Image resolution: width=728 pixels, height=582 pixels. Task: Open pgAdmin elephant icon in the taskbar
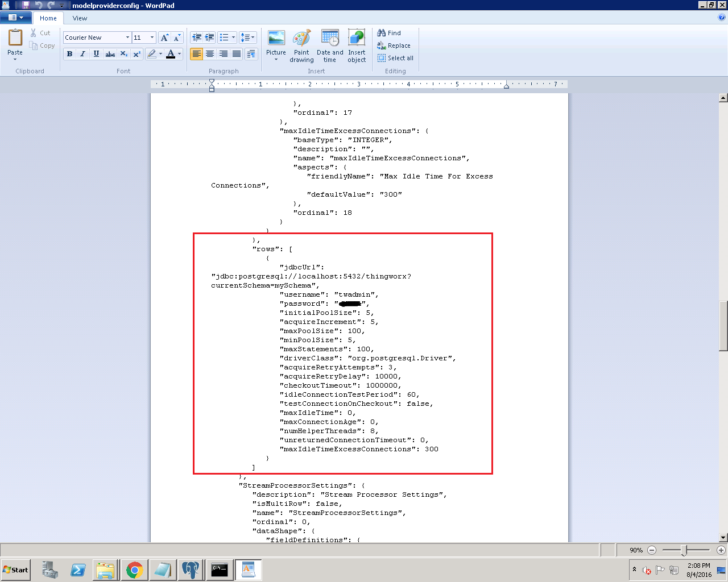pos(191,570)
